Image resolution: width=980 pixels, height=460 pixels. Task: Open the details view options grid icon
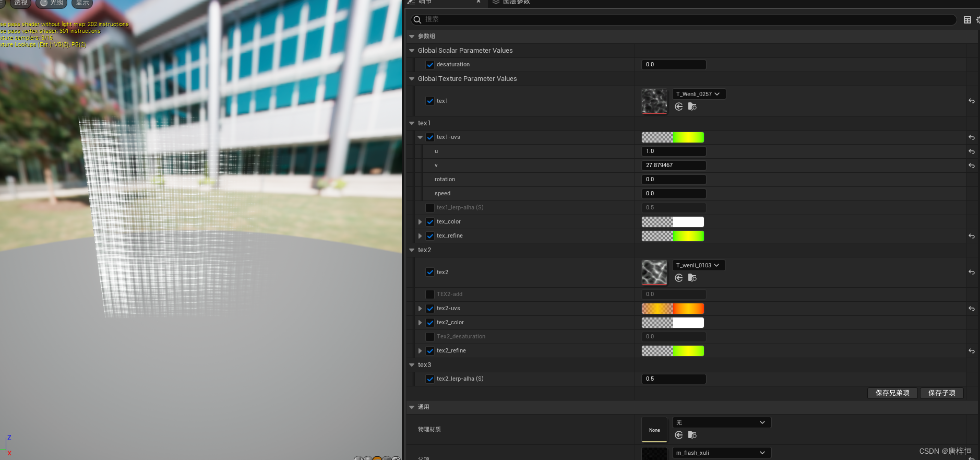pyautogui.click(x=967, y=20)
